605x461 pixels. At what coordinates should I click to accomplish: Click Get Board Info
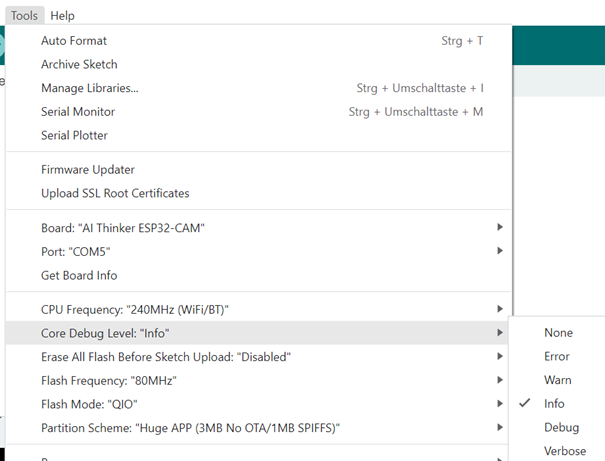79,275
